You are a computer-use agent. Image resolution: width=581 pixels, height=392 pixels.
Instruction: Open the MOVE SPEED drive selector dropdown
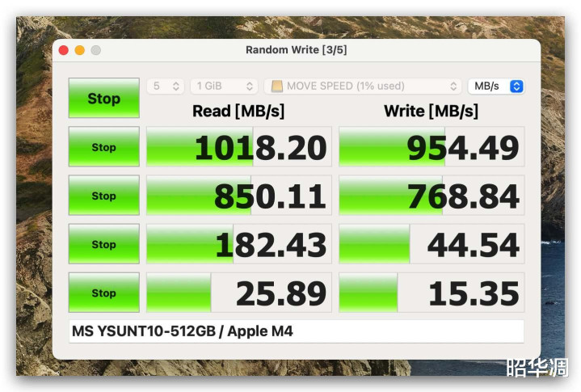(362, 86)
